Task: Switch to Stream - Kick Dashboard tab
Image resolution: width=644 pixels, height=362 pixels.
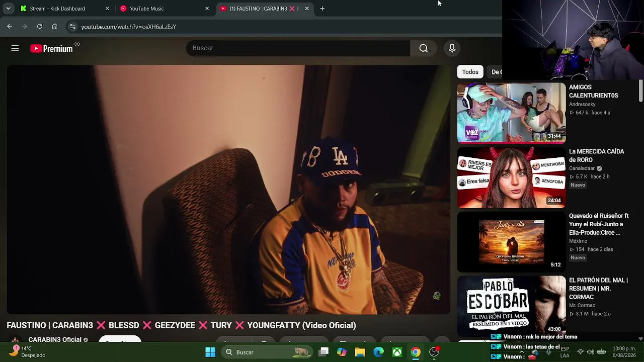Action: coord(64,9)
